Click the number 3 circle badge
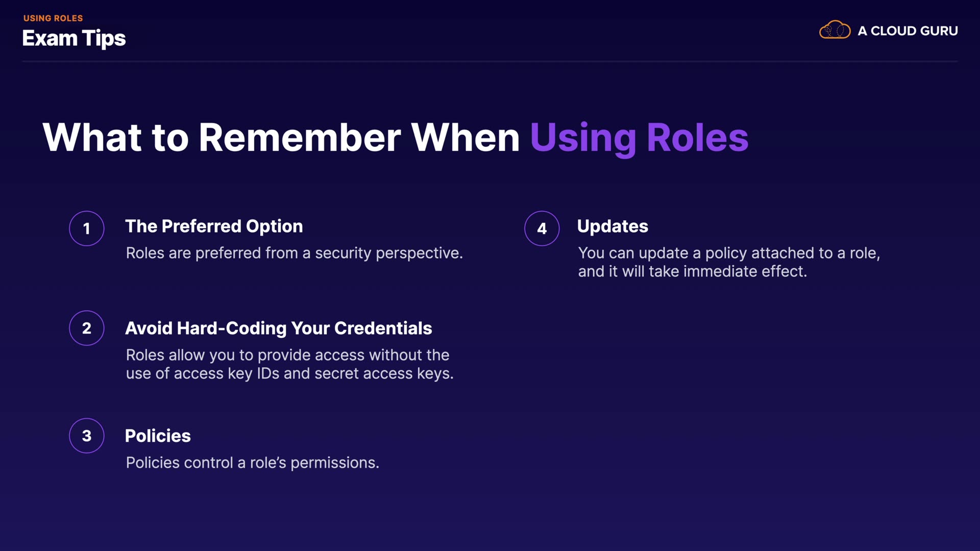Screen dimensions: 980x551 (x=87, y=436)
